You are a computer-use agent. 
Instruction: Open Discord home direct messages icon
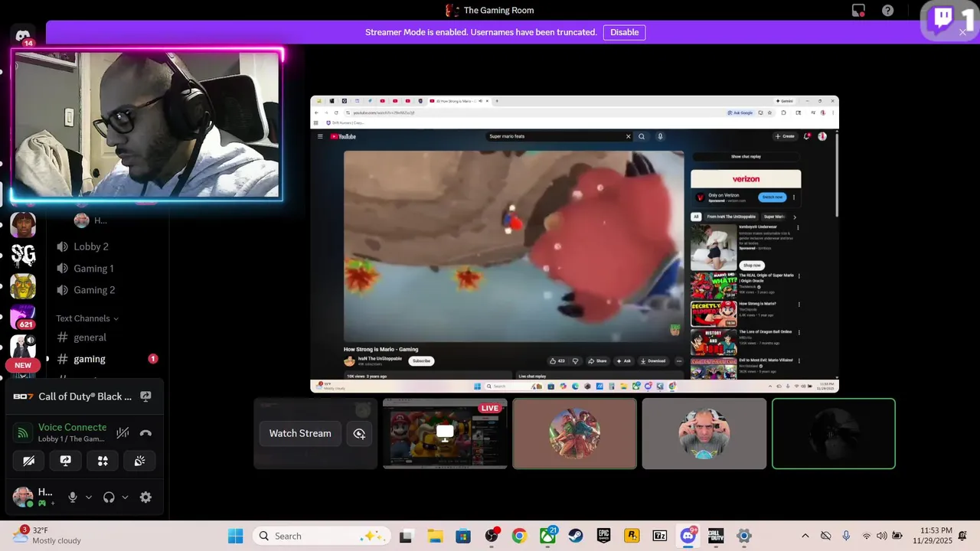tap(23, 36)
